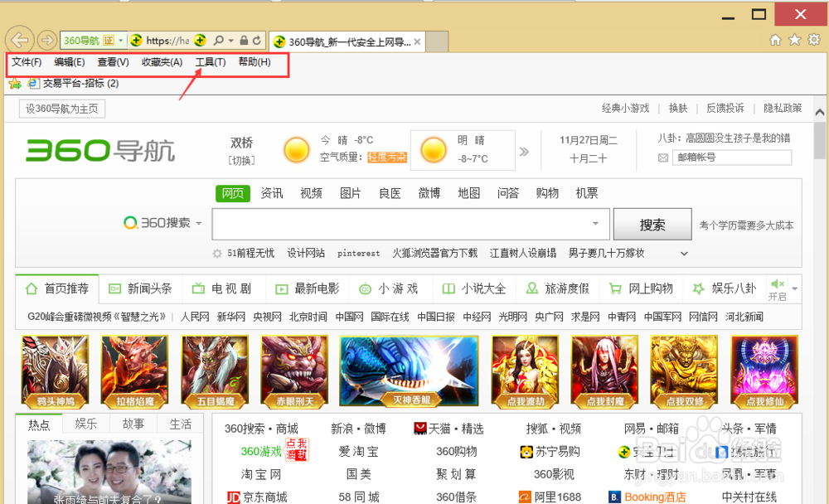
Task: Switch to 新闻头条 navigation tab
Action: pos(140,288)
